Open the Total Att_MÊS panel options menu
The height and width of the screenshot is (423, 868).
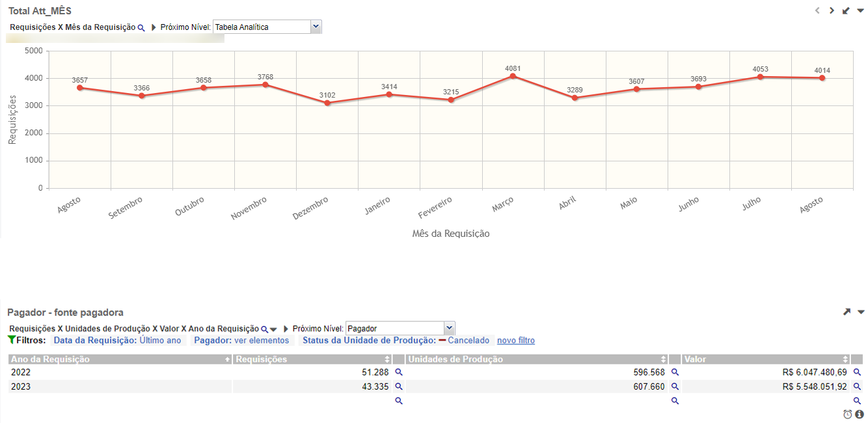click(860, 10)
